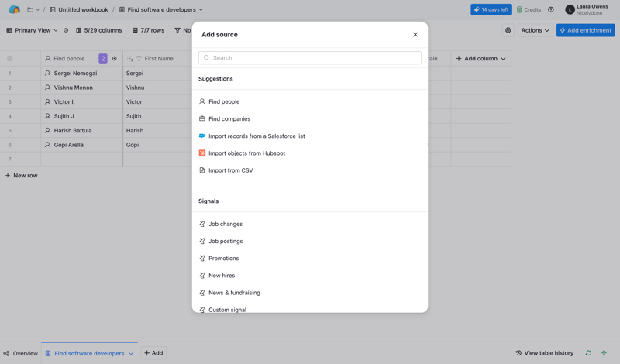Image resolution: width=620 pixels, height=364 pixels.
Task: Open Laura Owens account menu
Action: point(587,9)
